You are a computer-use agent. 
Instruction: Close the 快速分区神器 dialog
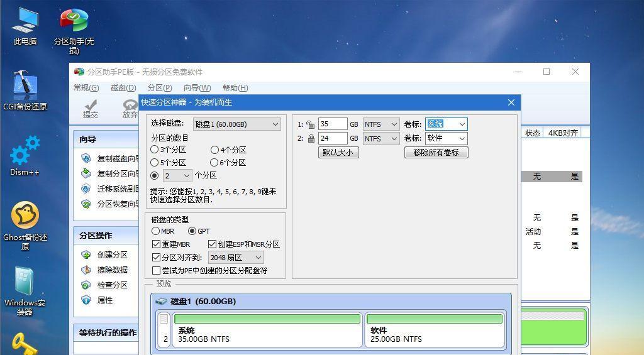tap(511, 102)
